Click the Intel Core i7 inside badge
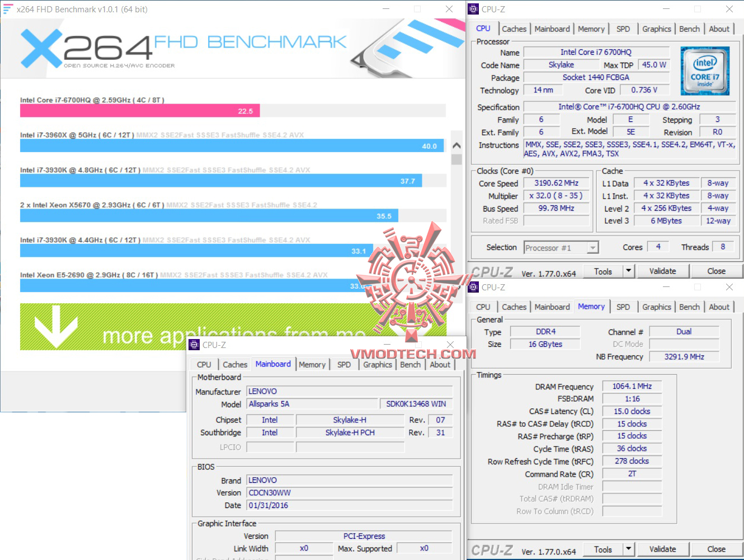Screen dimensions: 744x560 pos(704,71)
